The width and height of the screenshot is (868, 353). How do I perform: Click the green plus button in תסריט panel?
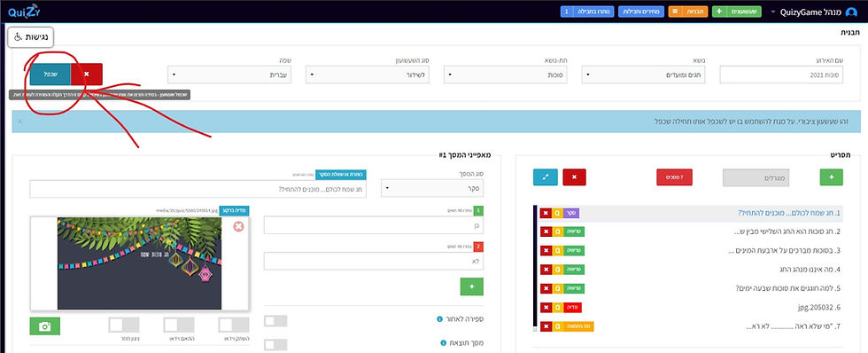pos(831,177)
